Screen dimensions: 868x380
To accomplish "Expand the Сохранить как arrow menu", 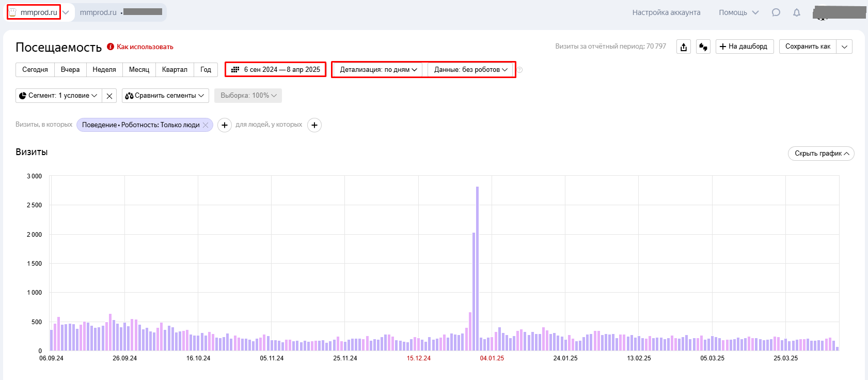I will coord(845,47).
